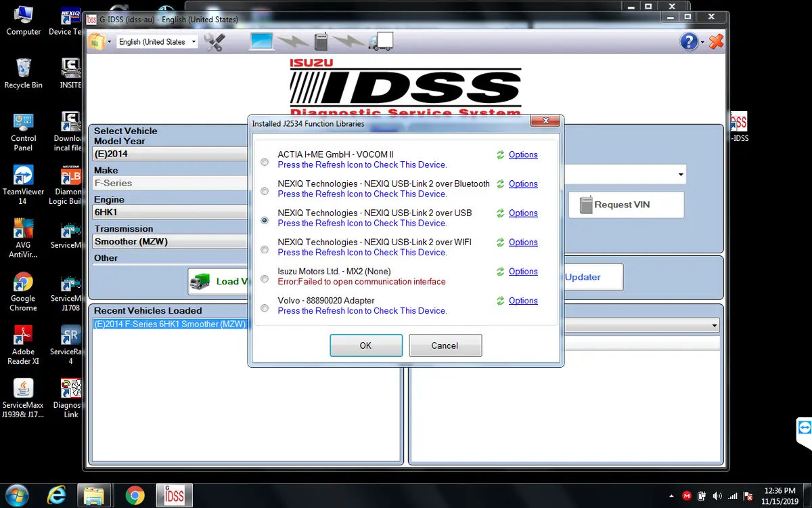The image size is (812, 508).
Task: Select NEXIQ USB-Link 2 over USB radio button
Action: pyautogui.click(x=265, y=220)
